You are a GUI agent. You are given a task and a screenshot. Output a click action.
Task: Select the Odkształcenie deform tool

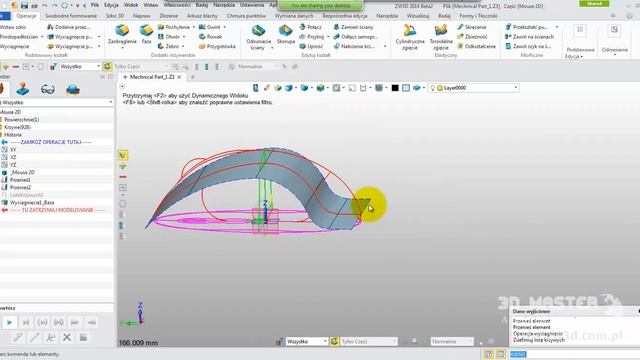[x=476, y=47]
